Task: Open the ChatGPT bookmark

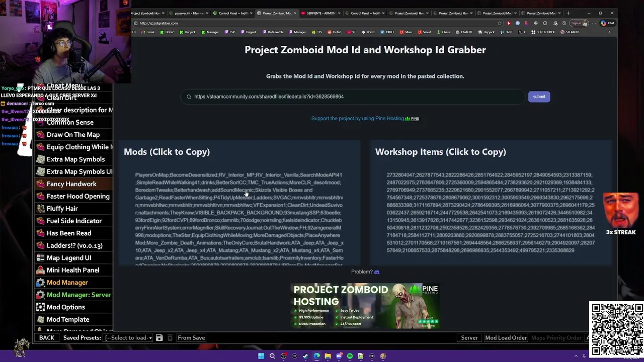Action: [464, 32]
